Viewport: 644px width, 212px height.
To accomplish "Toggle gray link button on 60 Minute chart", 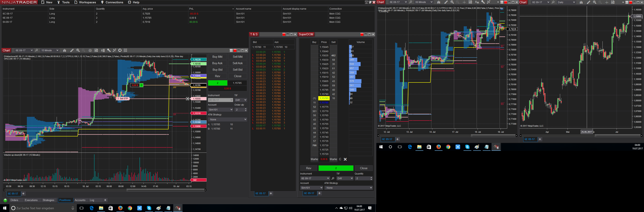I will pos(502,2).
